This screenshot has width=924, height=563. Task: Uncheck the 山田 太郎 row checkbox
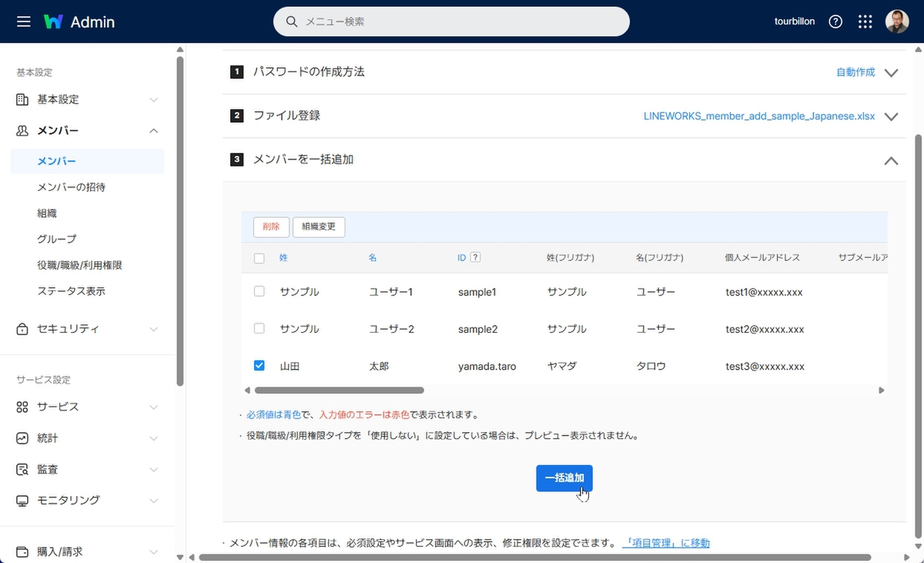point(259,366)
